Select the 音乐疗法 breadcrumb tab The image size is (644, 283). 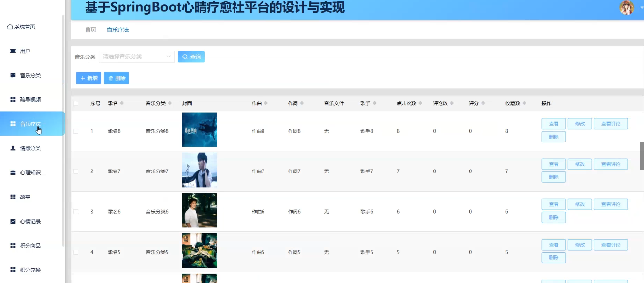(x=117, y=29)
